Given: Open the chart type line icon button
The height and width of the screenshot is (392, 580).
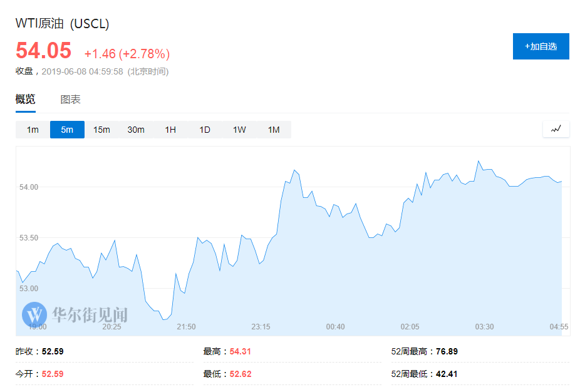Looking at the screenshot, I should [556, 129].
